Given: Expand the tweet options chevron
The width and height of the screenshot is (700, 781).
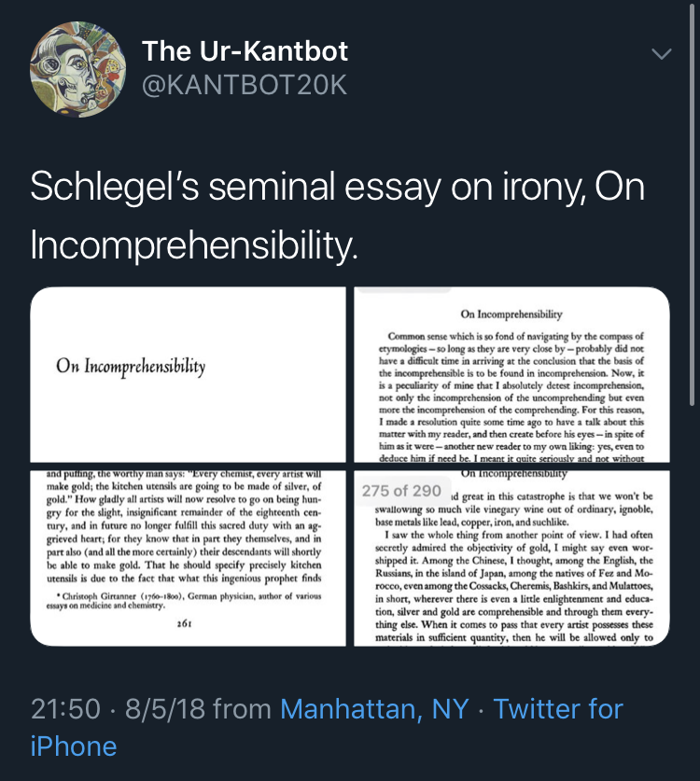Looking at the screenshot, I should tap(662, 53).
